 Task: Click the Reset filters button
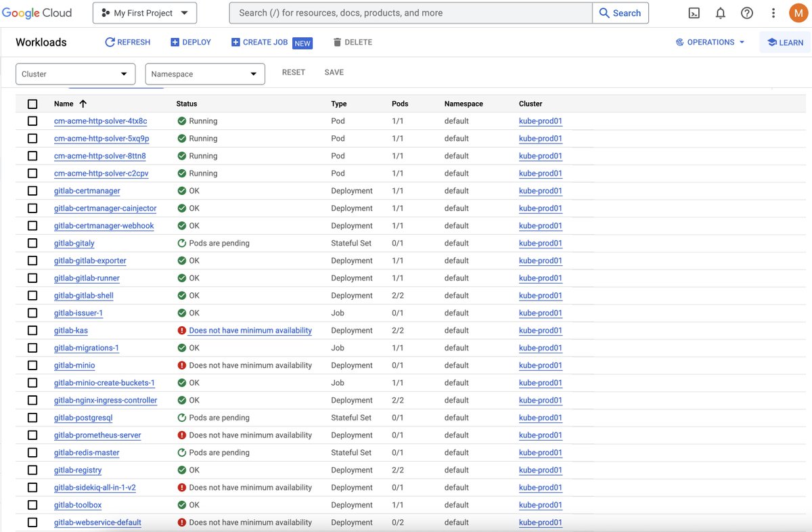click(294, 72)
